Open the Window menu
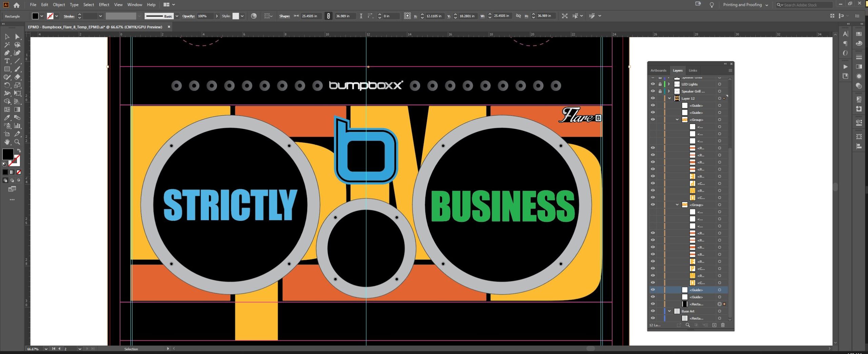This screenshot has height=354, width=868. 135,5
